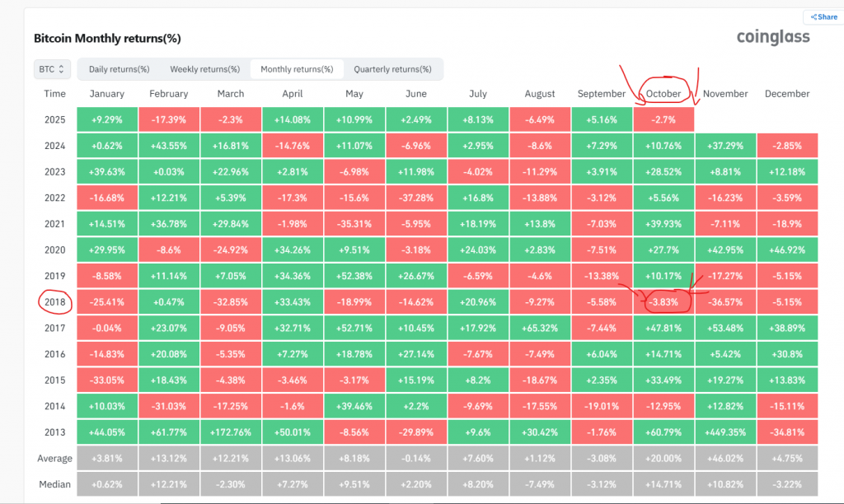
Task: Click the Bitcoin Monthly returns(%) title
Action: [107, 39]
